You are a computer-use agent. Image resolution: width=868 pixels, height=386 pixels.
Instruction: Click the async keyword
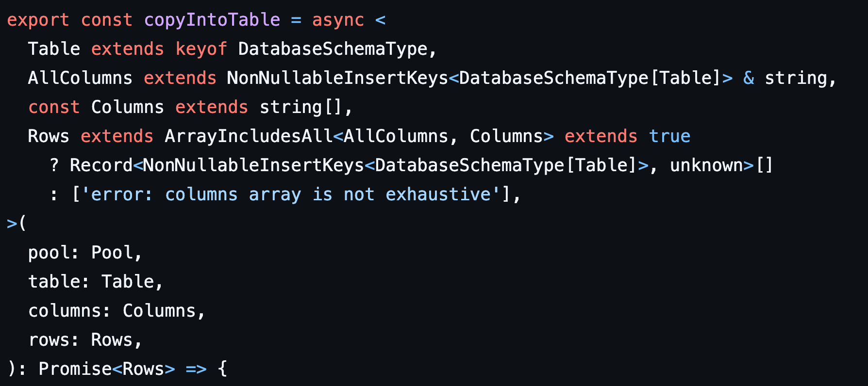(x=338, y=20)
